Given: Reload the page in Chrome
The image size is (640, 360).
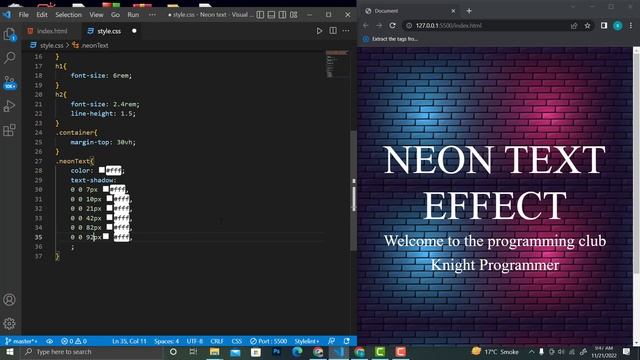Looking at the screenshot, I should 393,25.
